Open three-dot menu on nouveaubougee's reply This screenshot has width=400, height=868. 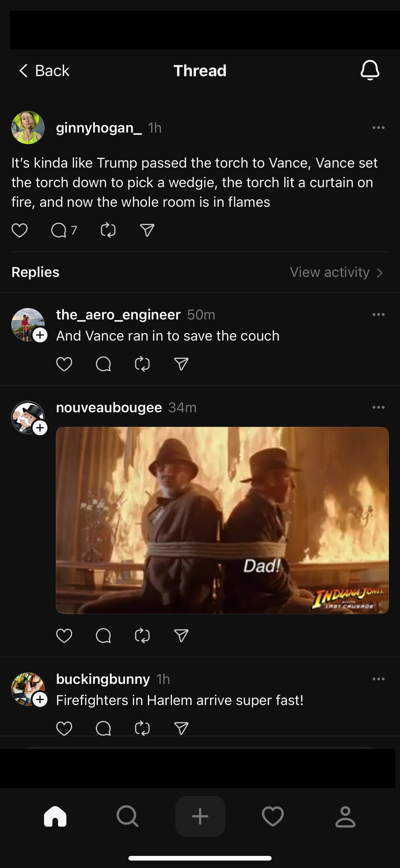379,407
